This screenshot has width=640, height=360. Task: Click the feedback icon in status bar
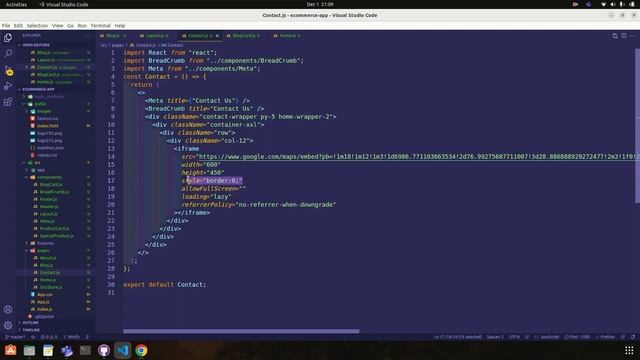[x=623, y=337]
